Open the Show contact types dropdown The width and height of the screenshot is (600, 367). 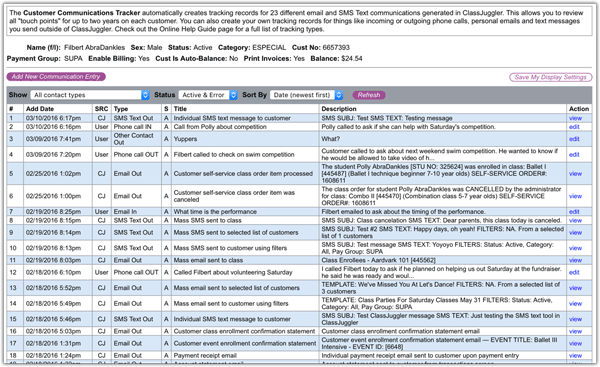click(90, 95)
